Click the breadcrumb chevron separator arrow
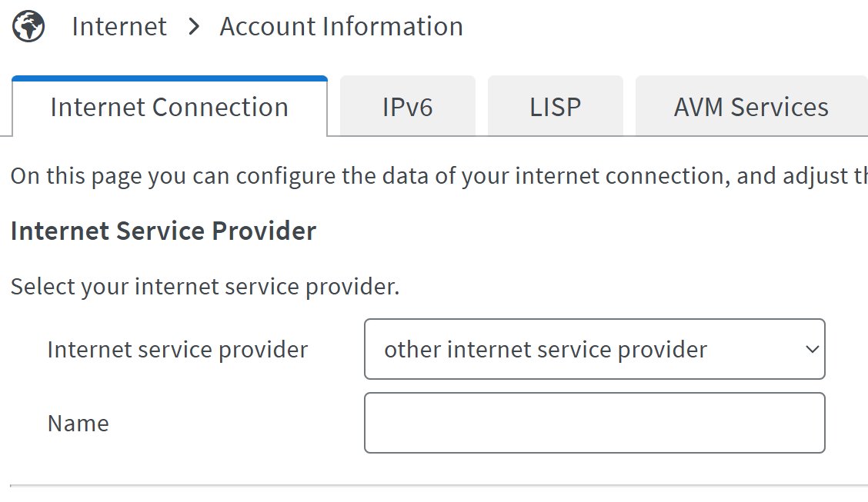868x502 pixels. 193,26
